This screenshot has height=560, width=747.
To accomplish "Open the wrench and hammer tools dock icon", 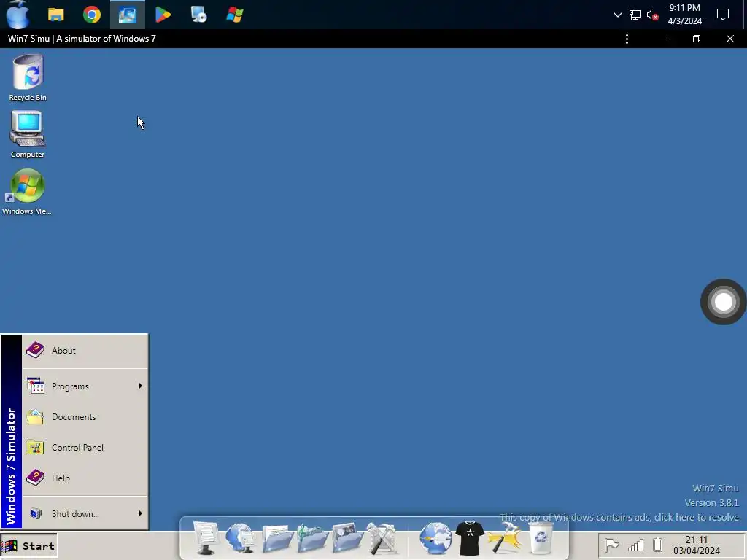I will click(x=382, y=538).
